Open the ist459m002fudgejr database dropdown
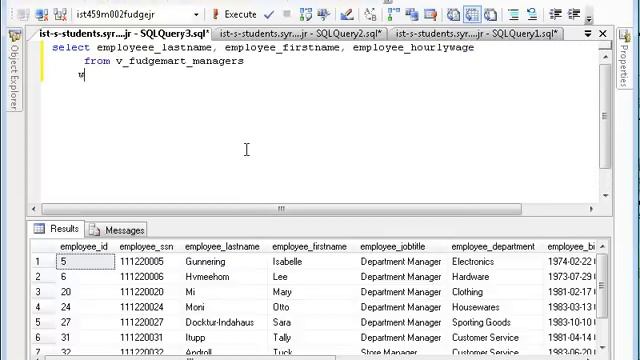Screen dimensions: 640x360 196,15
